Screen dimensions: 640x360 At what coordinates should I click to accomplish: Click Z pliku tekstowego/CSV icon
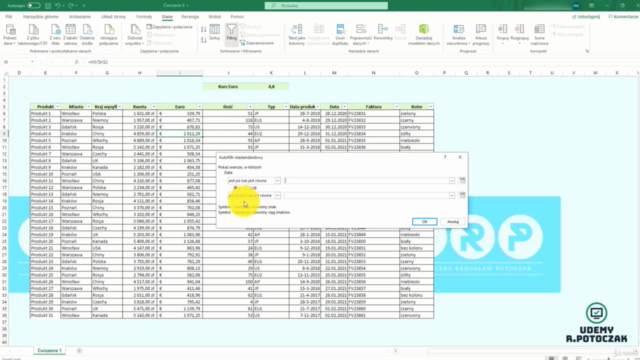click(x=33, y=35)
